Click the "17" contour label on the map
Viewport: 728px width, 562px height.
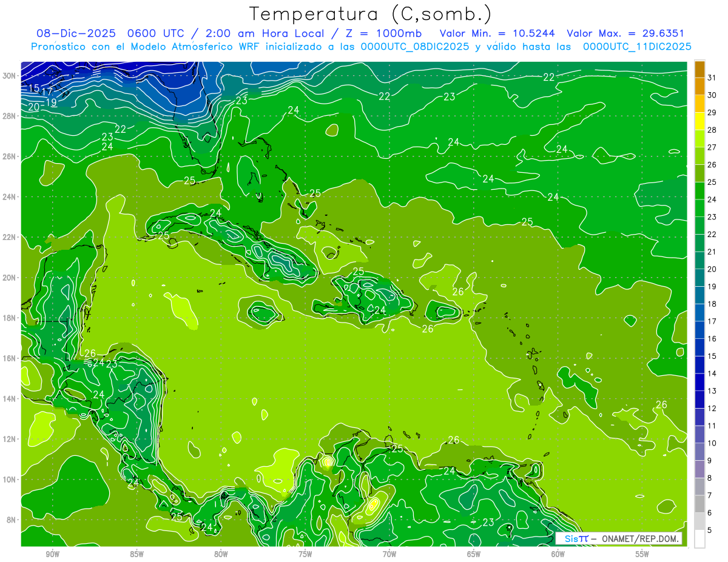point(47,92)
